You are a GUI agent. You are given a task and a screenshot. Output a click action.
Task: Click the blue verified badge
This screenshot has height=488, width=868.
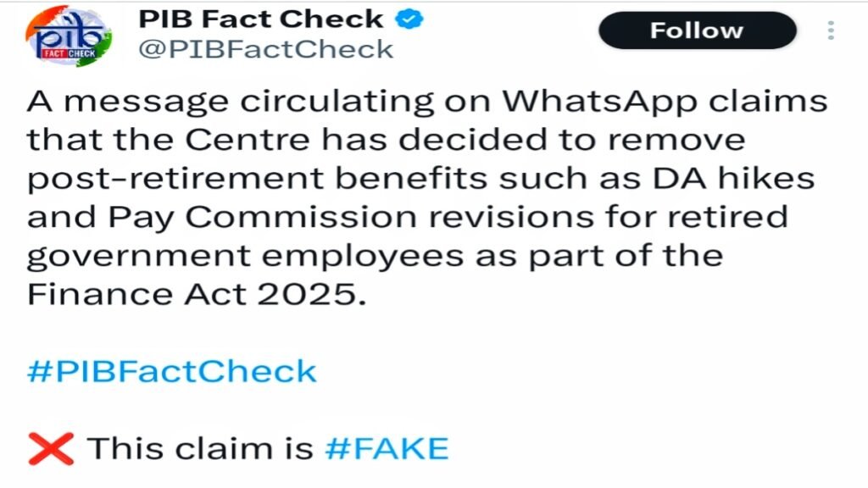tap(409, 19)
